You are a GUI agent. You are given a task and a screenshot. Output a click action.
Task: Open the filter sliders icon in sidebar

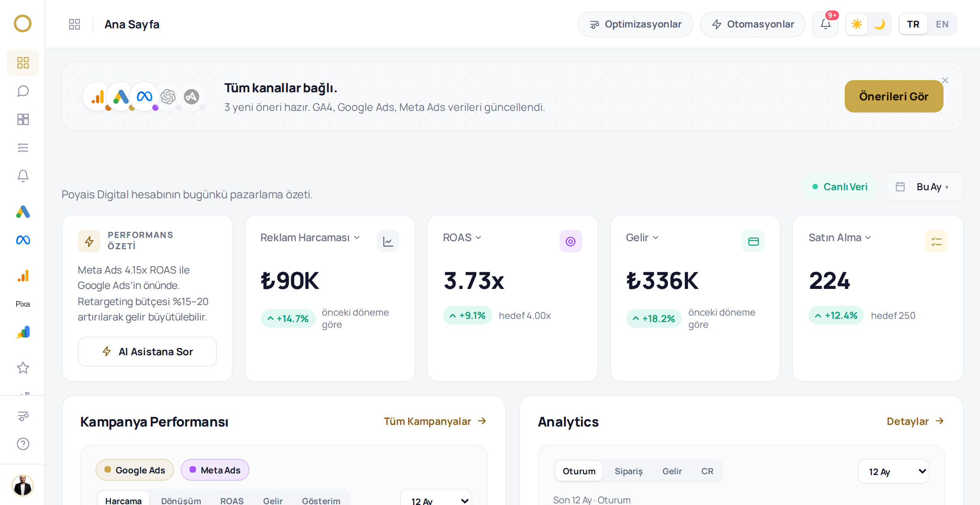[x=23, y=416]
